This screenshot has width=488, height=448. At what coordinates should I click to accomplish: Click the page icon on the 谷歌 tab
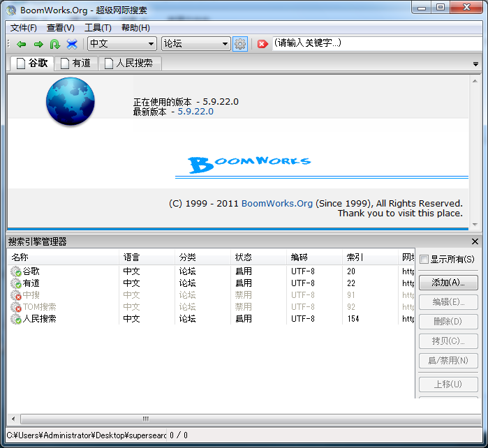[x=21, y=64]
